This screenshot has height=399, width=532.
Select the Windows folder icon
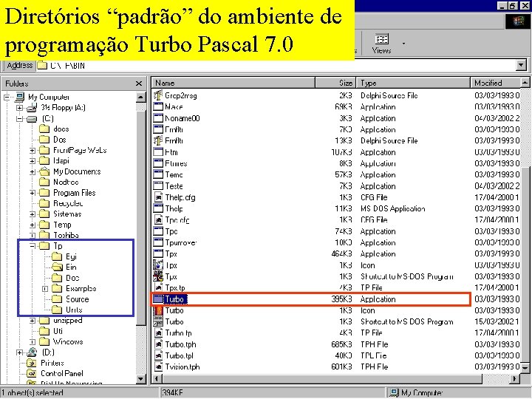(x=44, y=341)
